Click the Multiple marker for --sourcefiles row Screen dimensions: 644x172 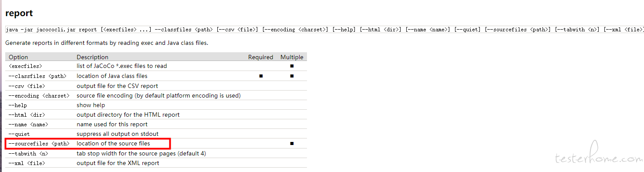(292, 143)
